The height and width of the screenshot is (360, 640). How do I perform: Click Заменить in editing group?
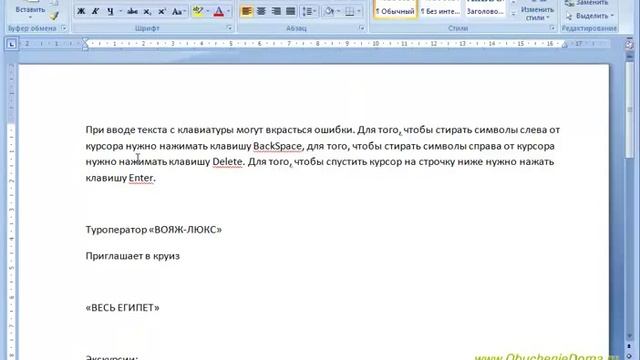click(591, 3)
